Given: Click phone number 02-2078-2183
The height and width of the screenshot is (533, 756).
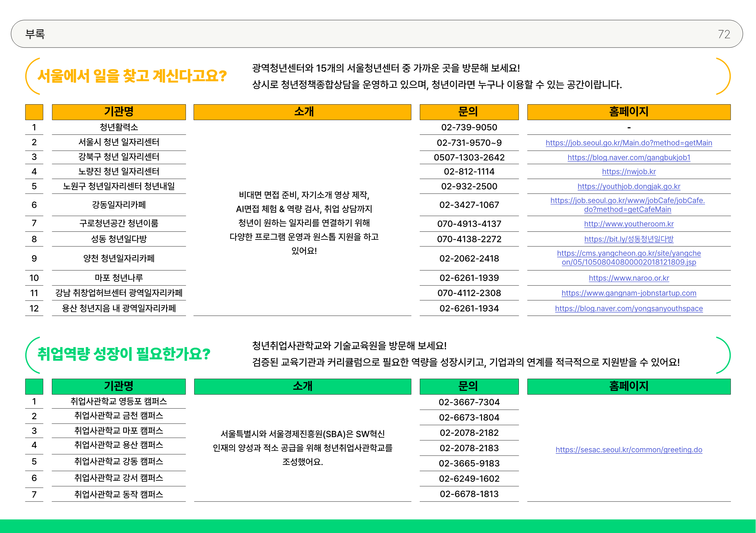Looking at the screenshot, I should pos(469,448).
